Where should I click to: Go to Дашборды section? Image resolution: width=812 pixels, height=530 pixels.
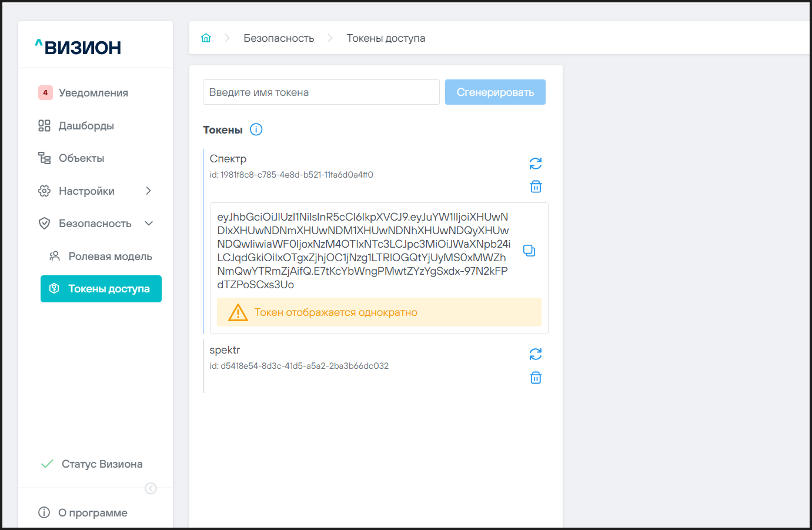pos(86,126)
